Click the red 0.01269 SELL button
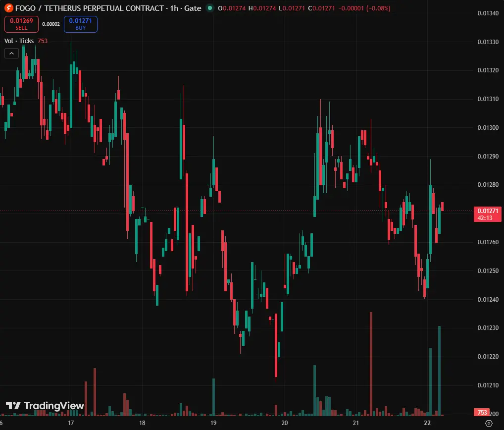 point(21,24)
